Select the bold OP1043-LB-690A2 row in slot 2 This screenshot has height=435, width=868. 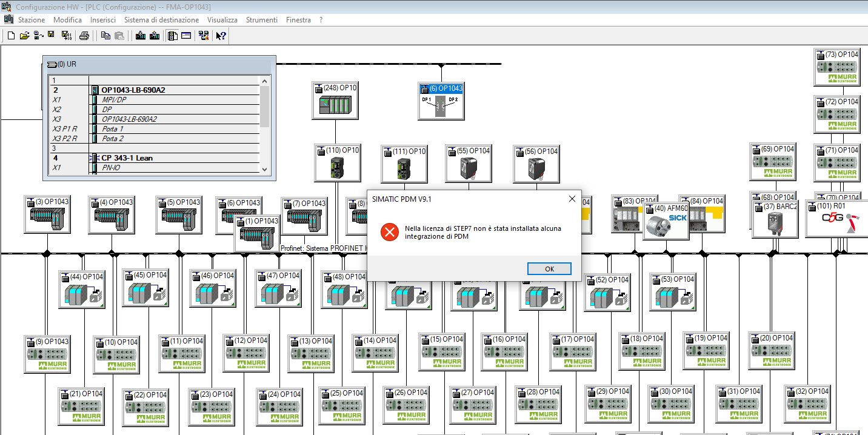pyautogui.click(x=154, y=90)
